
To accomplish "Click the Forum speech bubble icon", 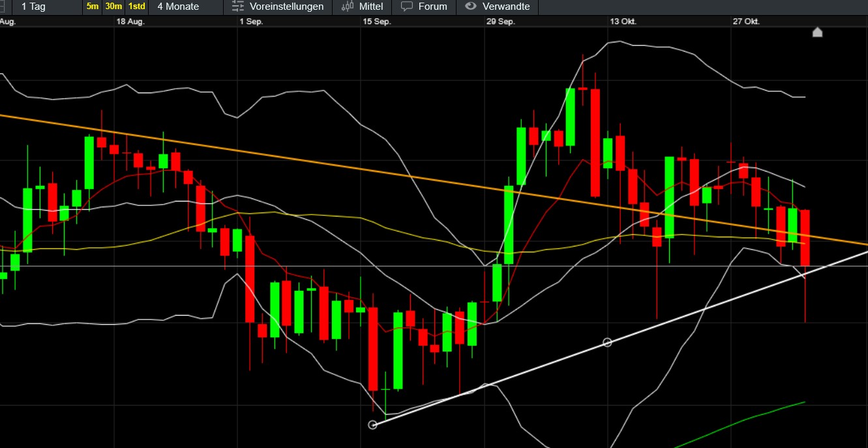I will point(407,7).
